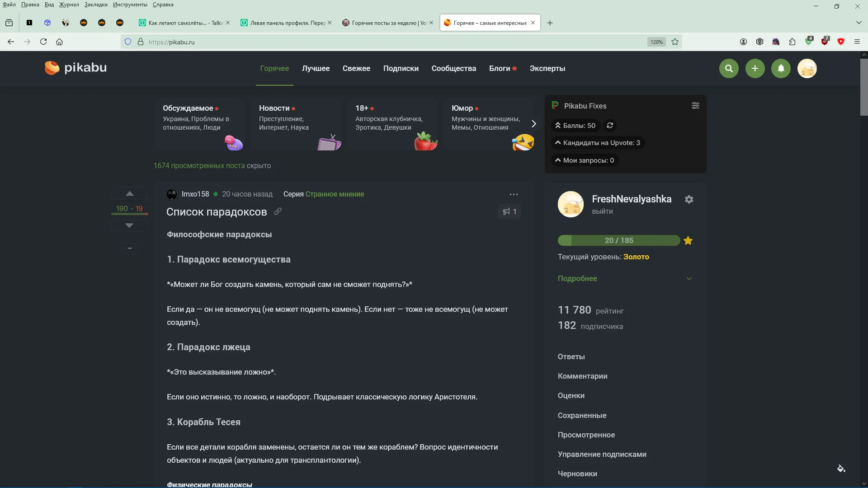Create a new post with the plus button
Screen dimensions: 868x488
[755, 69]
